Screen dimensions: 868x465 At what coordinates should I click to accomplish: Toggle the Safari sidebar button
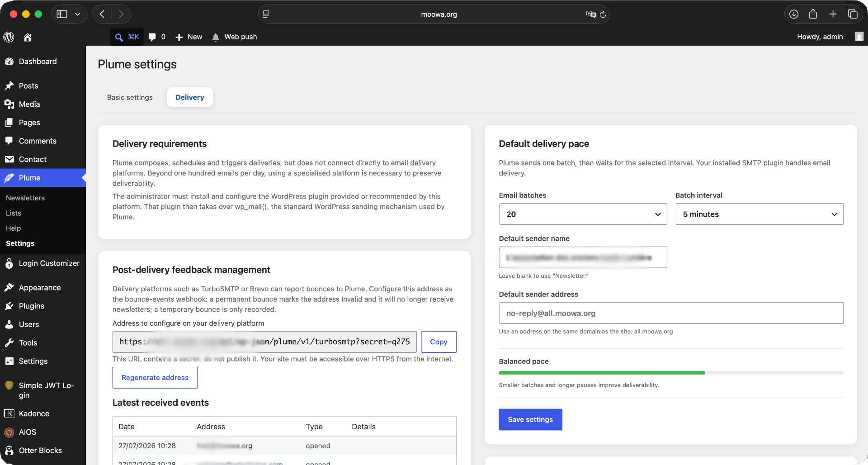[x=62, y=14]
